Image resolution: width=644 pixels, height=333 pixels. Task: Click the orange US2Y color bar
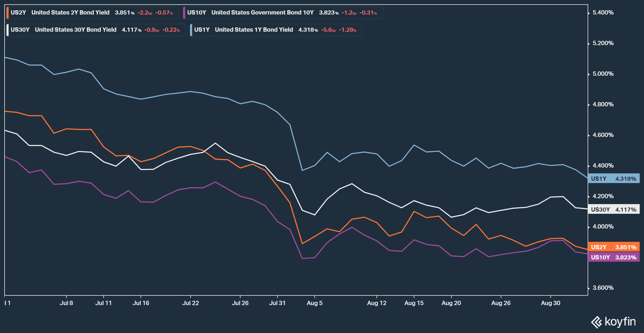coord(8,13)
